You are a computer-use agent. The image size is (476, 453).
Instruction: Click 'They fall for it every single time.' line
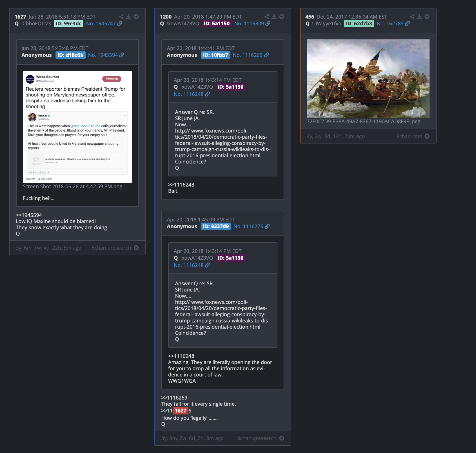coord(199,404)
